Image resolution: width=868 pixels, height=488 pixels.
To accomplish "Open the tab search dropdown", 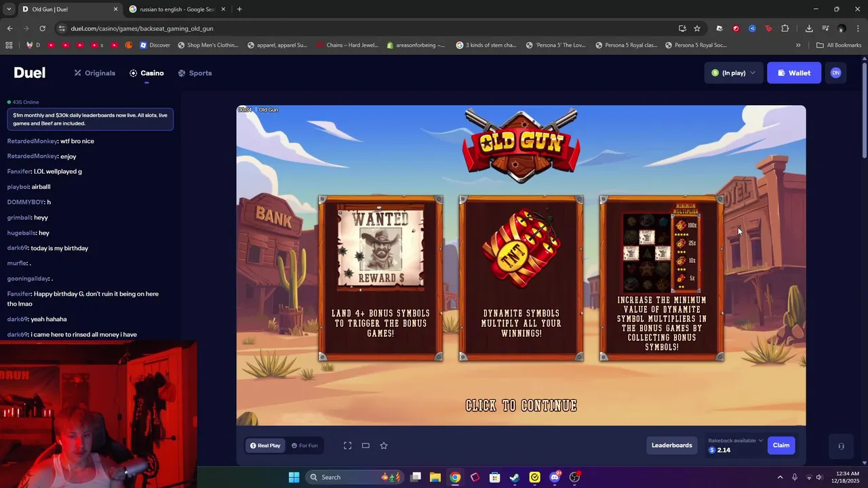I will (9, 9).
